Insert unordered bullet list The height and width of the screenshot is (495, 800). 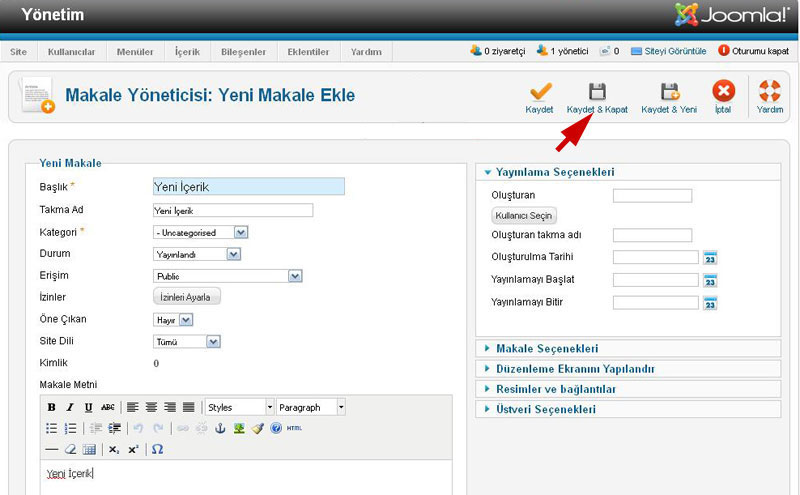52,428
